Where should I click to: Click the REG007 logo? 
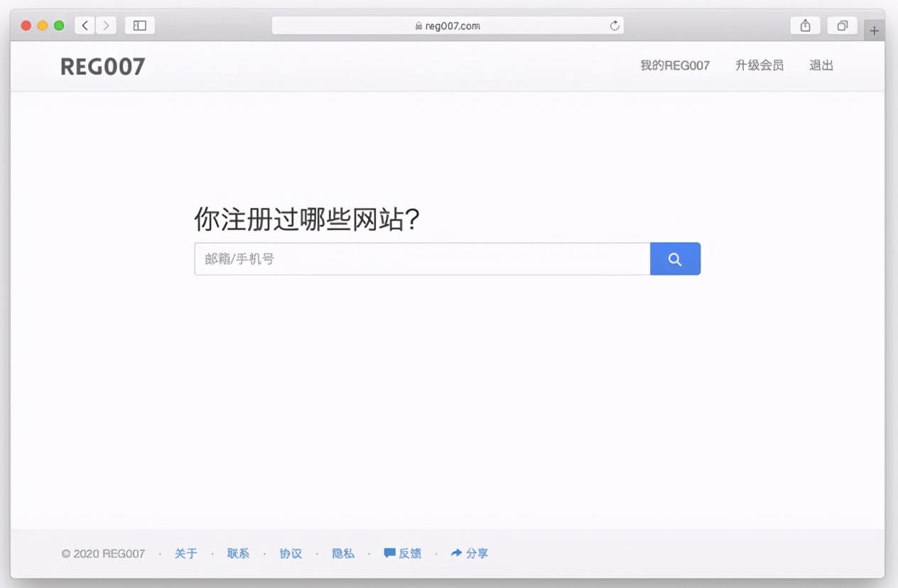tap(102, 65)
